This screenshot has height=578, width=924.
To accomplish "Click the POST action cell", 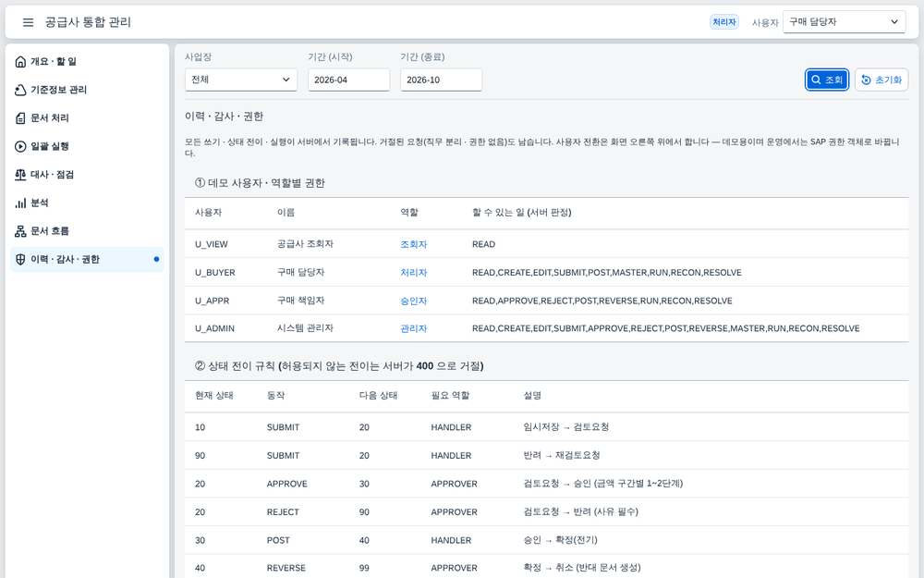I will coord(278,540).
